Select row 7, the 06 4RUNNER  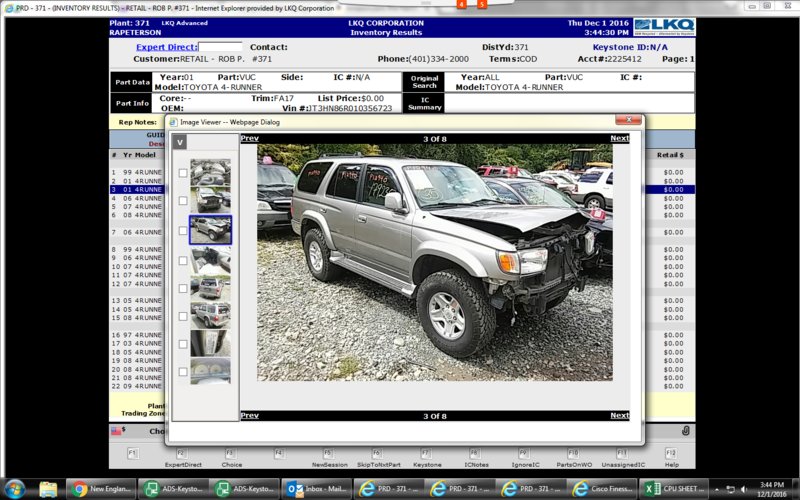(x=137, y=232)
